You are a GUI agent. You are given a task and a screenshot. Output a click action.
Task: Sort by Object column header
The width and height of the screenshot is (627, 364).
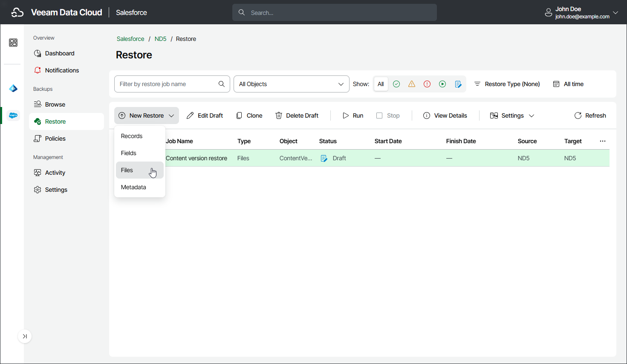click(x=289, y=141)
